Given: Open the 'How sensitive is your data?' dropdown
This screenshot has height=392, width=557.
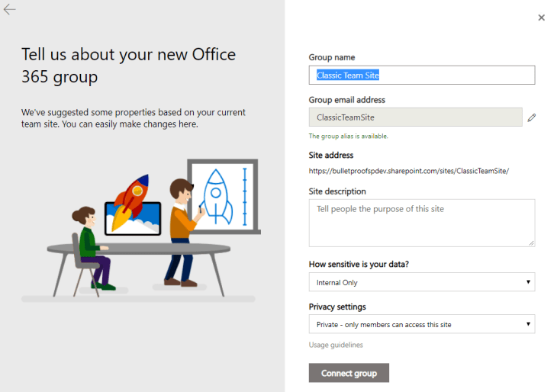Looking at the screenshot, I should [x=421, y=282].
